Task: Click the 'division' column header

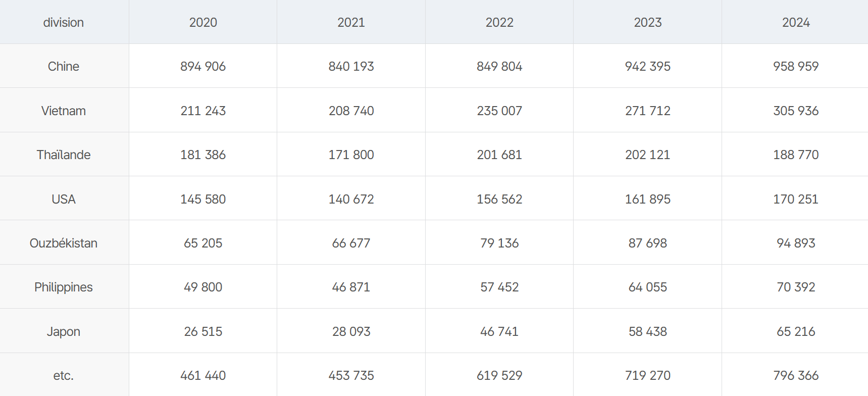Action: [x=64, y=22]
